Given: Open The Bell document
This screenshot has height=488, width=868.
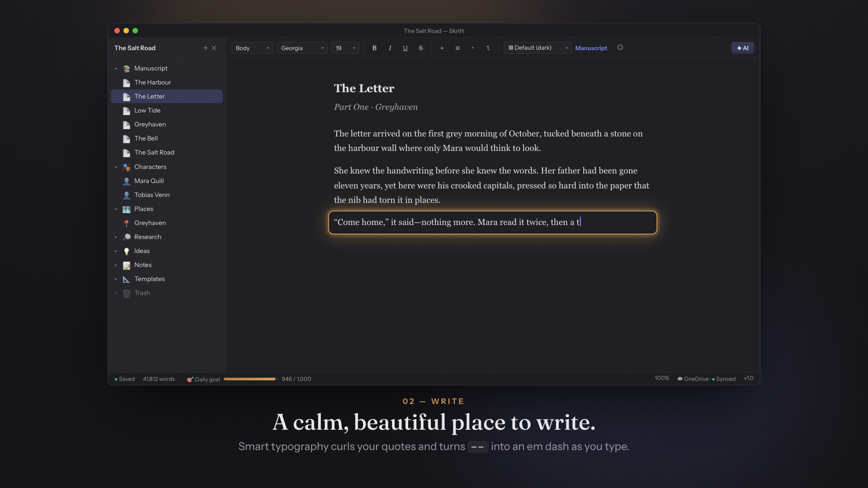Looking at the screenshot, I should (x=167, y=138).
